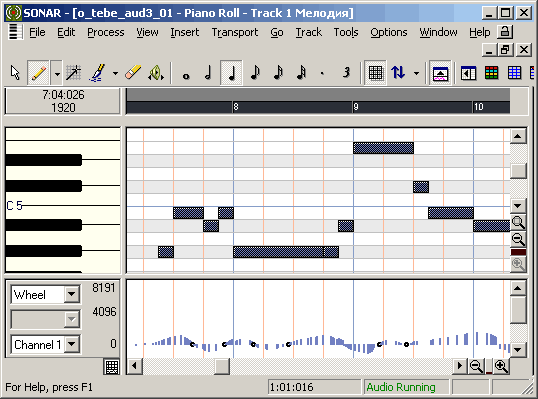Open the File menu
This screenshot has height=399, width=538.
[x=37, y=32]
